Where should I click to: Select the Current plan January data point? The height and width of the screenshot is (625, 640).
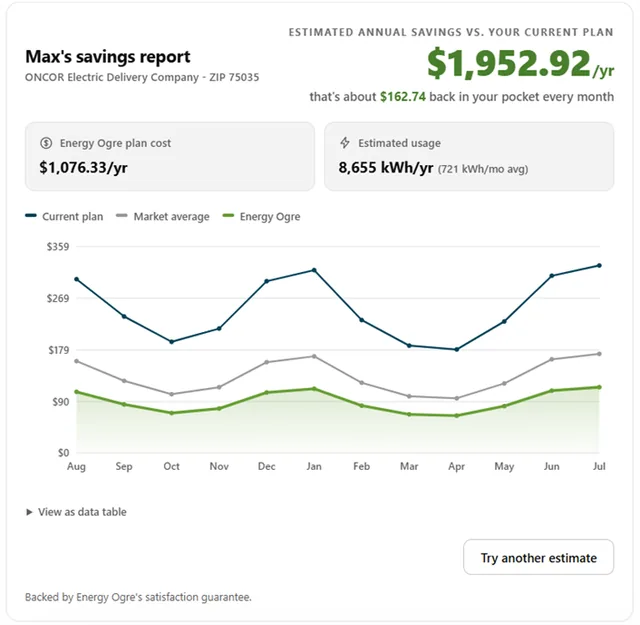click(314, 270)
